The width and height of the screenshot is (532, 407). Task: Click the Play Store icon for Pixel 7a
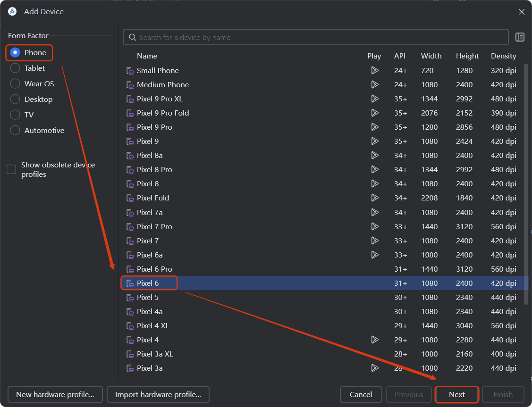click(375, 213)
